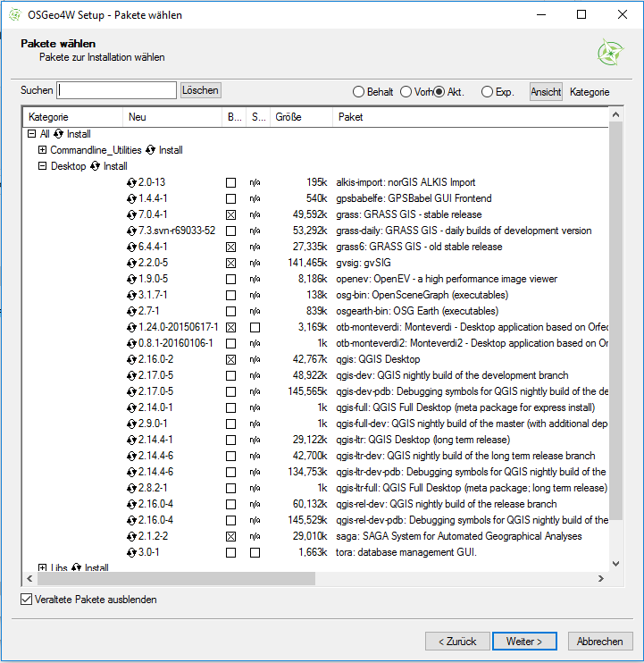Cycle action icon for saga 2.1.2-2
This screenshot has height=663, width=644.
pyautogui.click(x=131, y=536)
